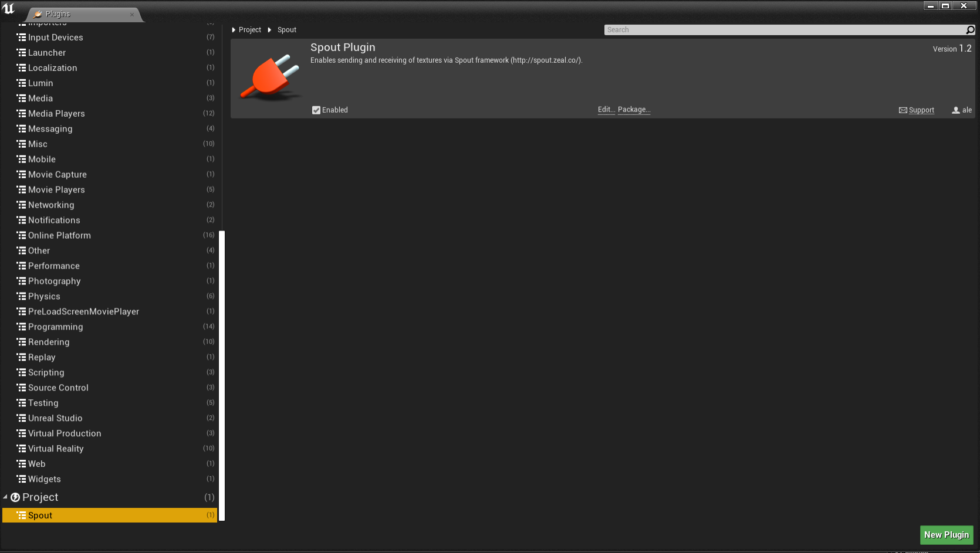Click the Media Players list icon

click(21, 113)
